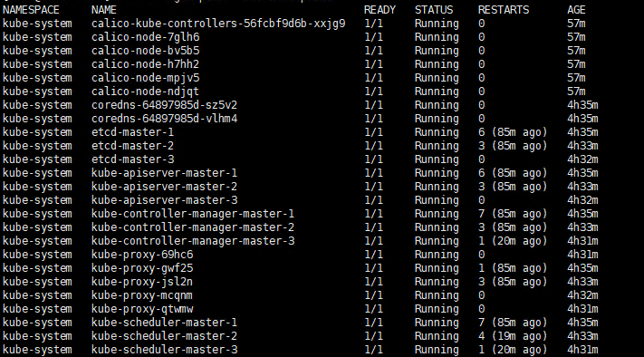Click restart count '4 (19m ago)'
This screenshot has height=357, width=644.
pyautogui.click(x=513, y=336)
